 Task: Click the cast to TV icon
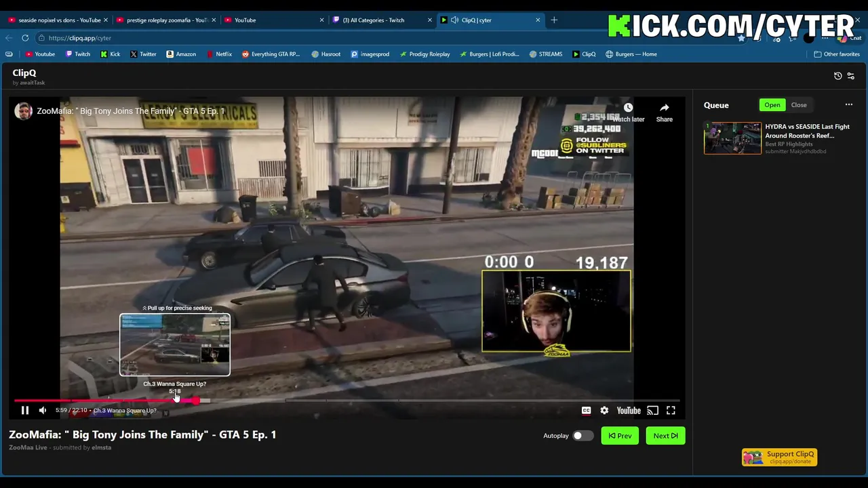(x=652, y=410)
